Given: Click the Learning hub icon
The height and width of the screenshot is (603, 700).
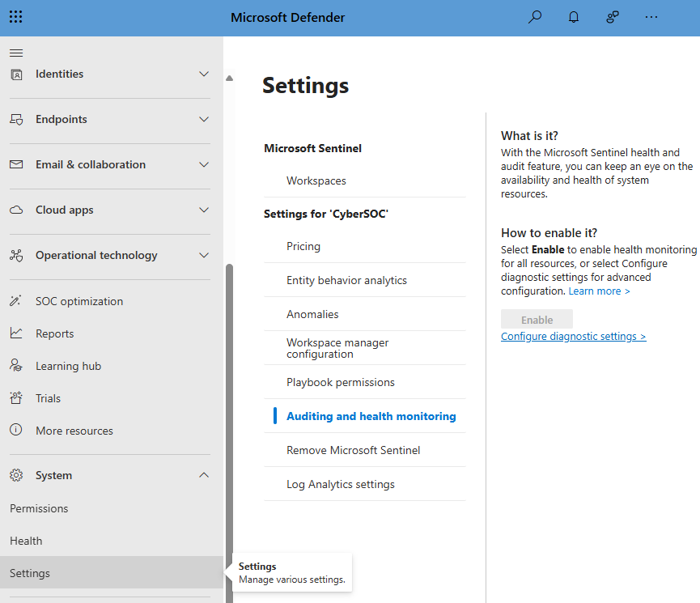Looking at the screenshot, I should tap(16, 365).
